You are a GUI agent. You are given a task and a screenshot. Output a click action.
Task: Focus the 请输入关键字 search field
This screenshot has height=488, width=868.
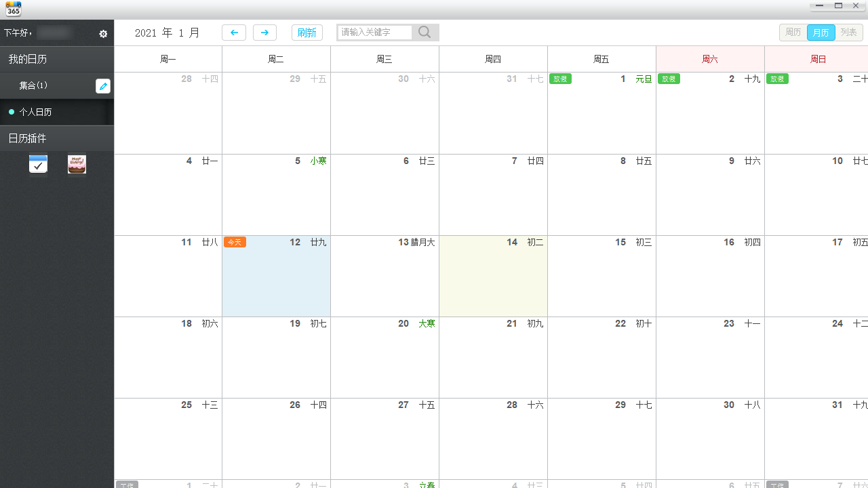(x=374, y=33)
